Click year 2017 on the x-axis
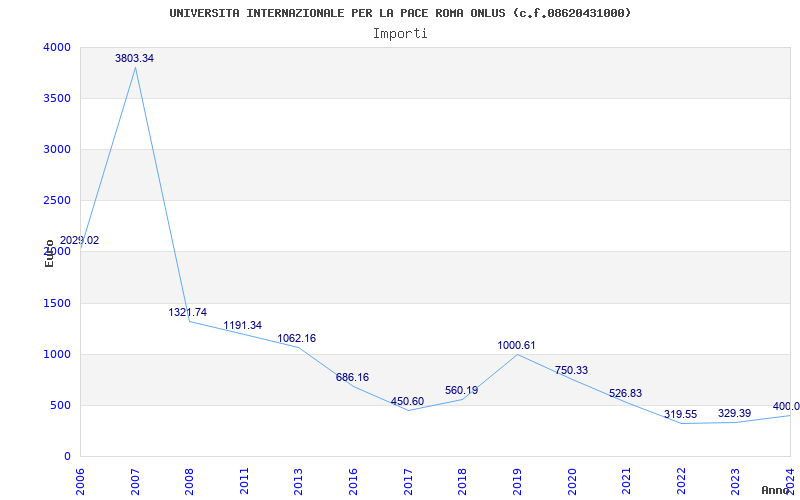Viewport: 800px width, 500px height. (408, 481)
